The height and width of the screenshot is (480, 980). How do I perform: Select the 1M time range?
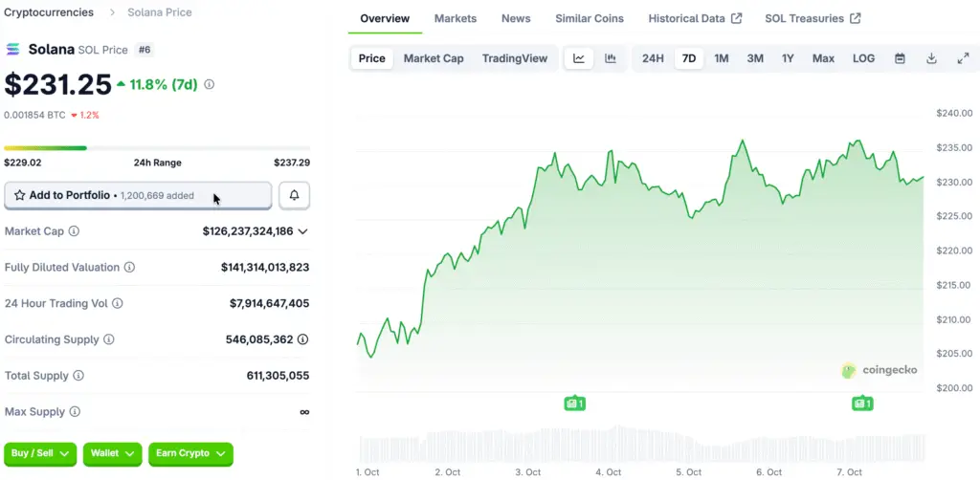coord(722,58)
